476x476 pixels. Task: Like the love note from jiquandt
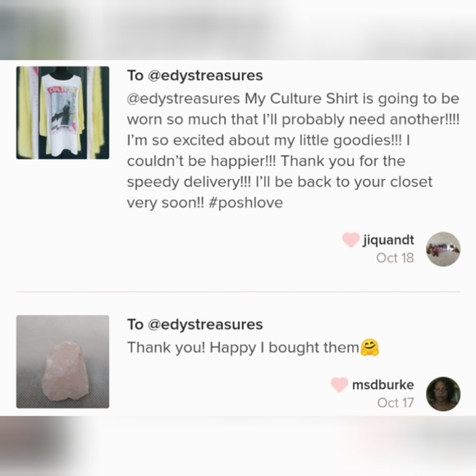pyautogui.click(x=351, y=240)
